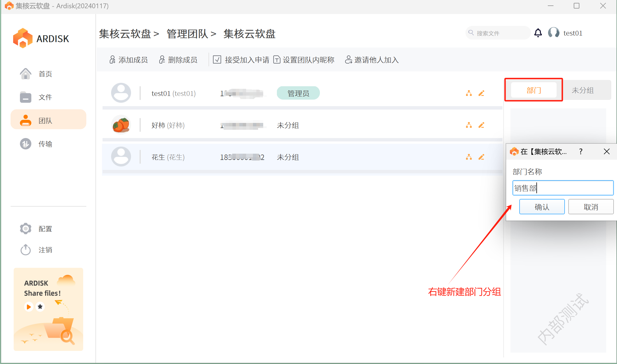Viewport: 617px width, 364px height.
Task: Click the dialog help question mark
Action: pyautogui.click(x=581, y=151)
